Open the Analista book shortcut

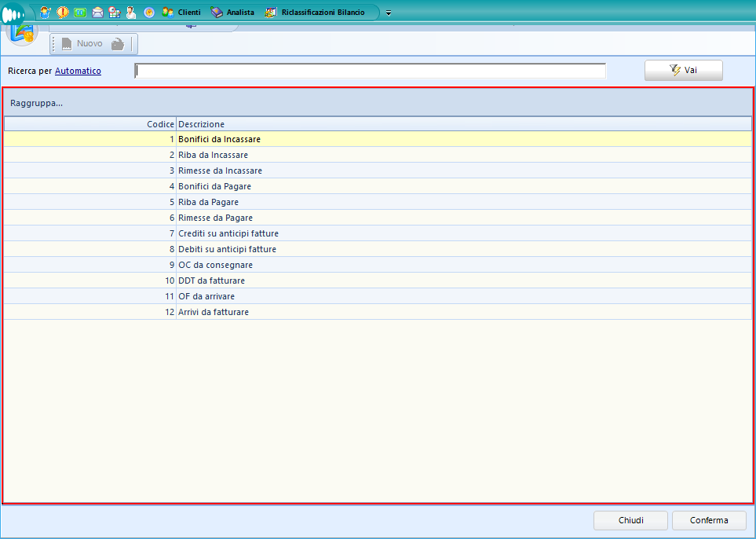tap(232, 13)
